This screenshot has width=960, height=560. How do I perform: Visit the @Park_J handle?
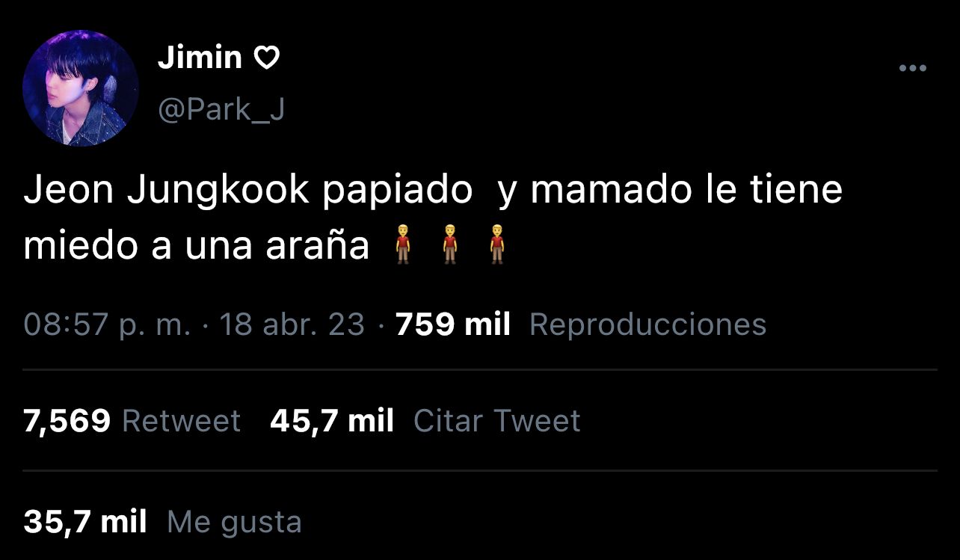pyautogui.click(x=221, y=110)
